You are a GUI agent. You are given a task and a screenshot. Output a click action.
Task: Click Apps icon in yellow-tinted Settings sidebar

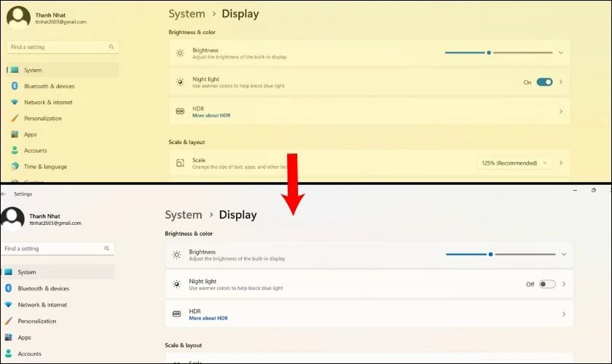pyautogui.click(x=15, y=134)
